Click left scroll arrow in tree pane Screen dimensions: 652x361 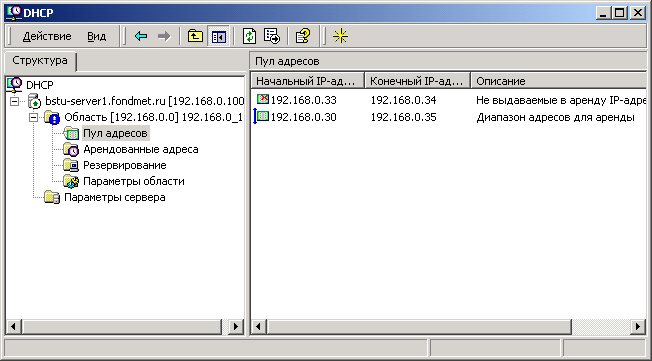coord(14,326)
